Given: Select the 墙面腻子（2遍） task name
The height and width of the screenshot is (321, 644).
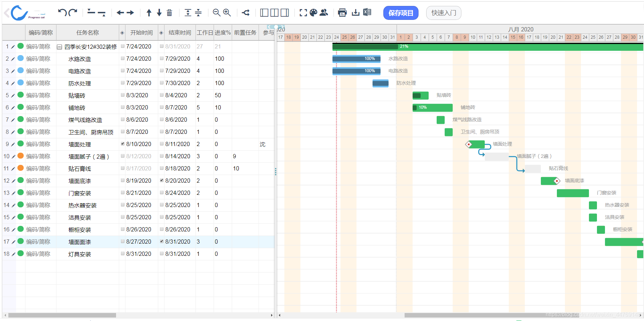Looking at the screenshot, I should (x=89, y=156).
